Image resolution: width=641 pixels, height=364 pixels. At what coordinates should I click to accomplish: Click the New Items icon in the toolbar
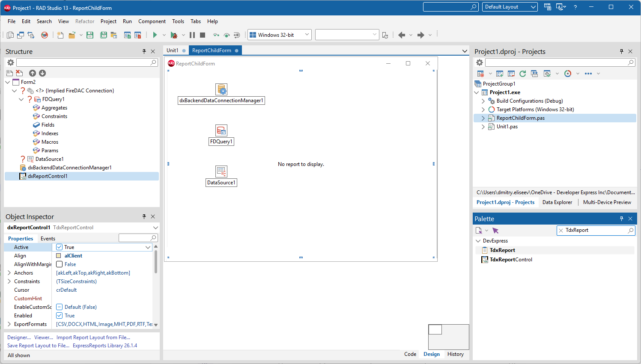[60, 35]
